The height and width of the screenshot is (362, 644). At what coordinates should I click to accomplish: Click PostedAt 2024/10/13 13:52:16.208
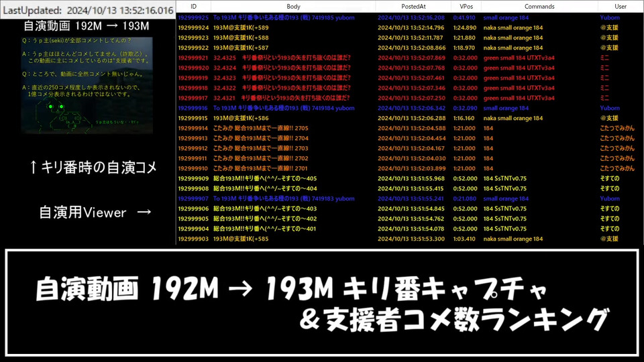coord(411,17)
